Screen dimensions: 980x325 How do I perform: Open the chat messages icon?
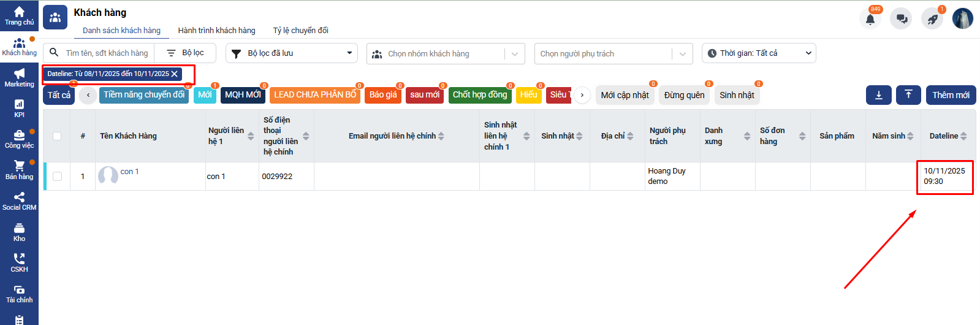point(902,19)
